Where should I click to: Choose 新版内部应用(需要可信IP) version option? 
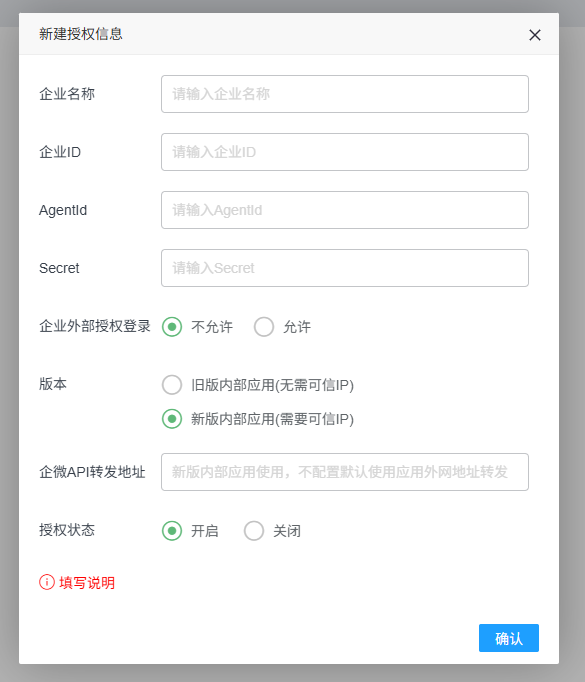click(x=172, y=419)
